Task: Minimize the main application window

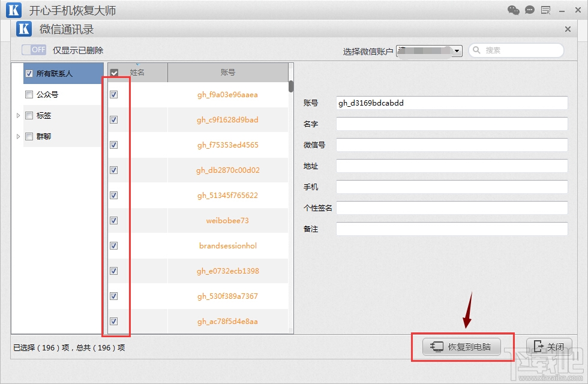Action: coord(562,11)
